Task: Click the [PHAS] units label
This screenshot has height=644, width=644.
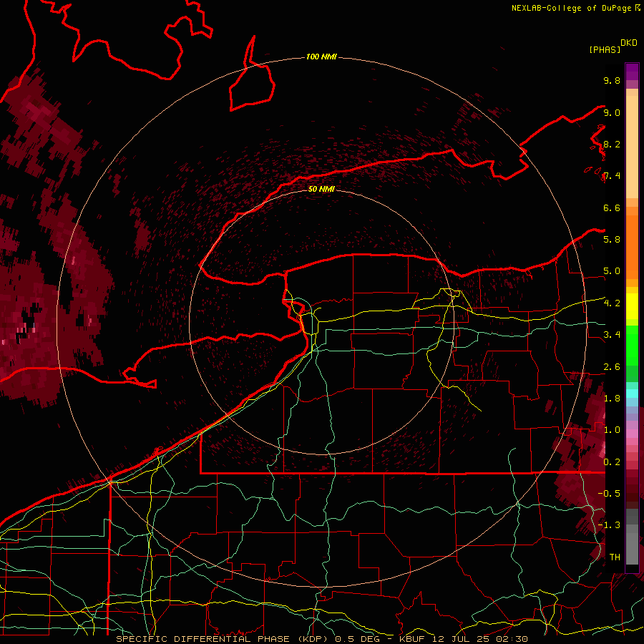Action: point(605,50)
